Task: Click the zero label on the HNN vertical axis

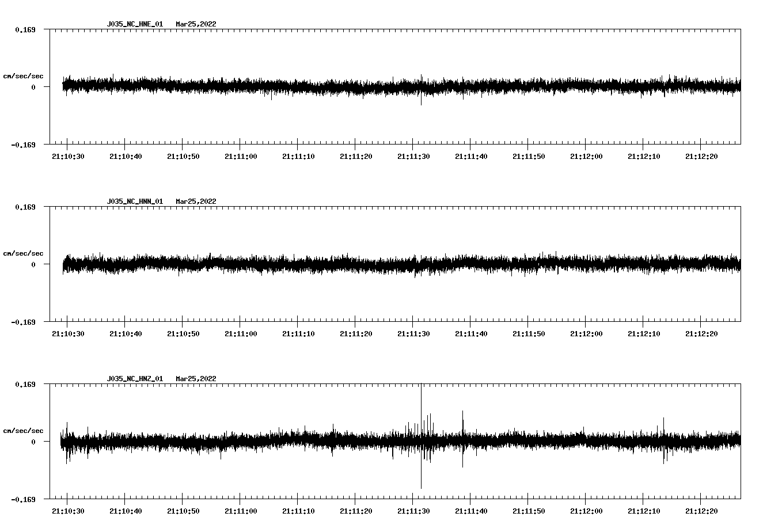Action: (x=33, y=264)
